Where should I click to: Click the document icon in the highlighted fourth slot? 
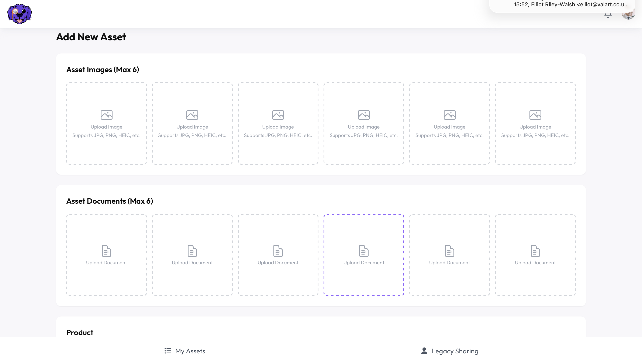[364, 251]
